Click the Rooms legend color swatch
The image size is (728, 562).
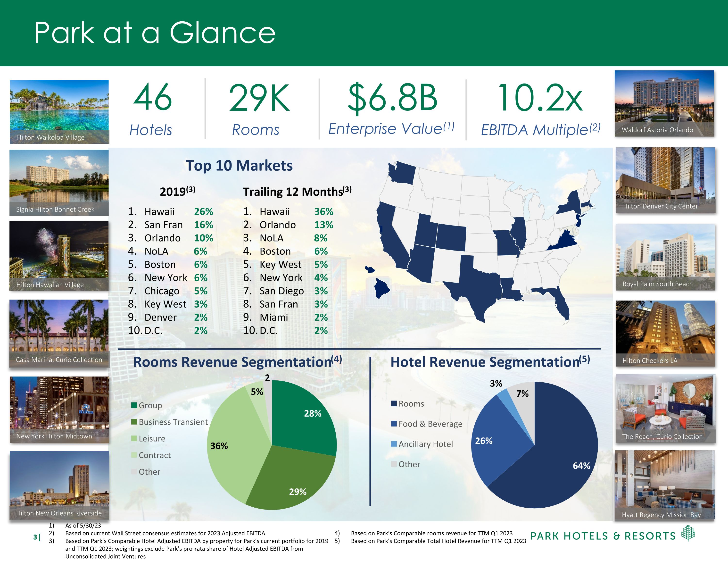394,403
